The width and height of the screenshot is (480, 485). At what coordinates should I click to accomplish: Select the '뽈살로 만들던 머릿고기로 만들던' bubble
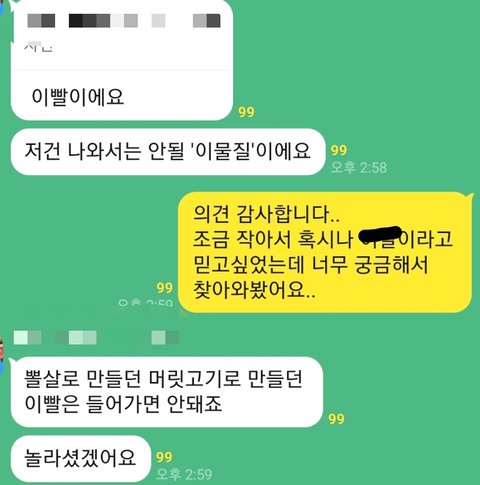(x=167, y=392)
